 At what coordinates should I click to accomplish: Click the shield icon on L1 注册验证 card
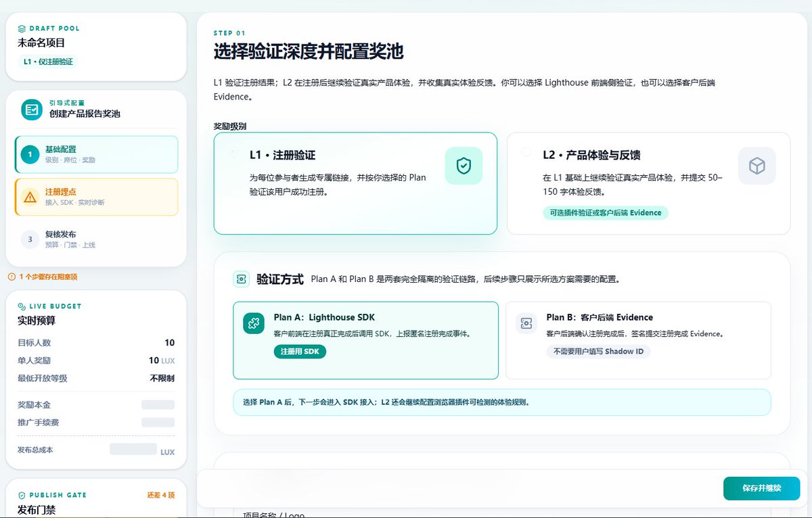pyautogui.click(x=464, y=166)
